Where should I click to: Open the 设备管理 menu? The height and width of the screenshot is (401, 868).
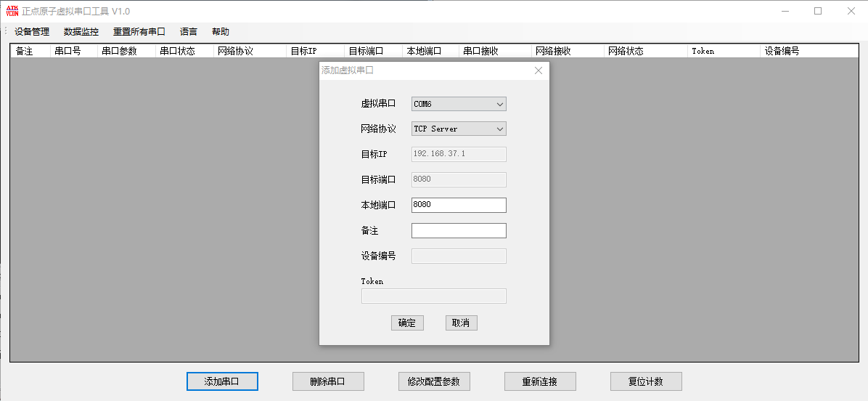32,32
